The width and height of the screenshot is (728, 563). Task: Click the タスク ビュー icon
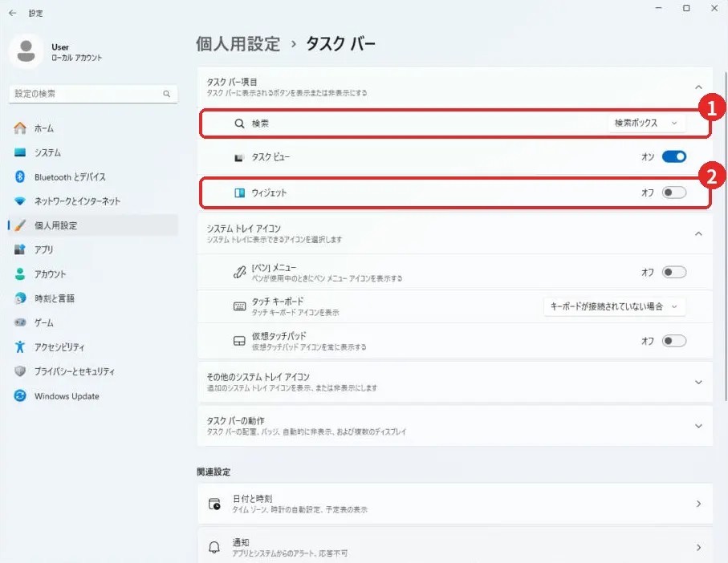coord(239,158)
